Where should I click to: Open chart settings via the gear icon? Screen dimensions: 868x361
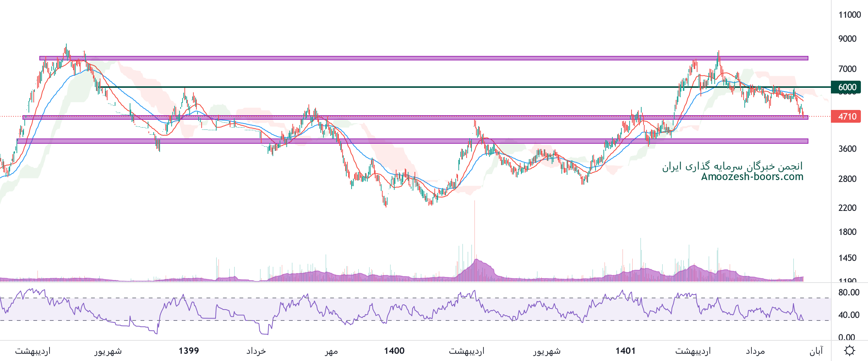(849, 351)
